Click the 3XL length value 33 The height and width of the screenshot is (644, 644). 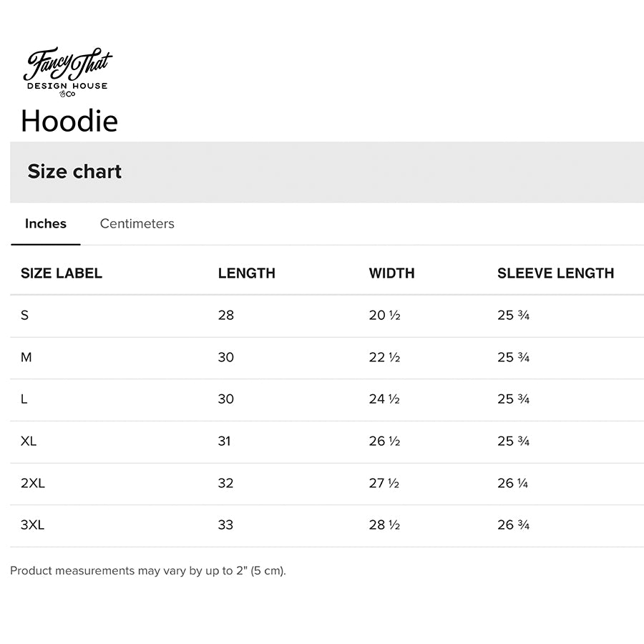pos(226,525)
